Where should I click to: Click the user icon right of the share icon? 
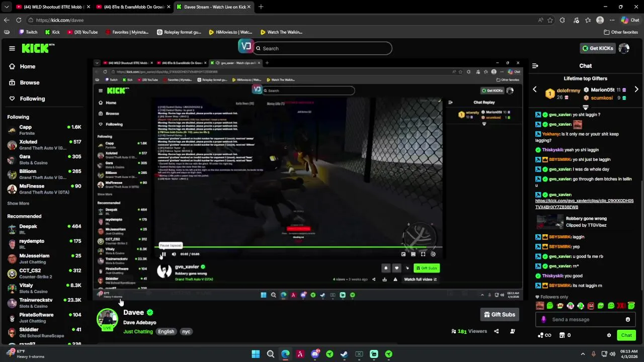[512, 331]
